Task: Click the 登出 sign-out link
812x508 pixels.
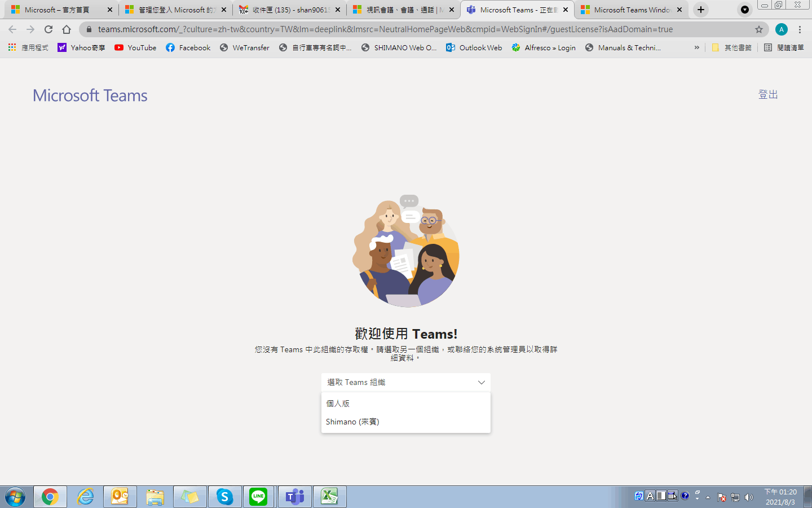Action: pos(768,94)
